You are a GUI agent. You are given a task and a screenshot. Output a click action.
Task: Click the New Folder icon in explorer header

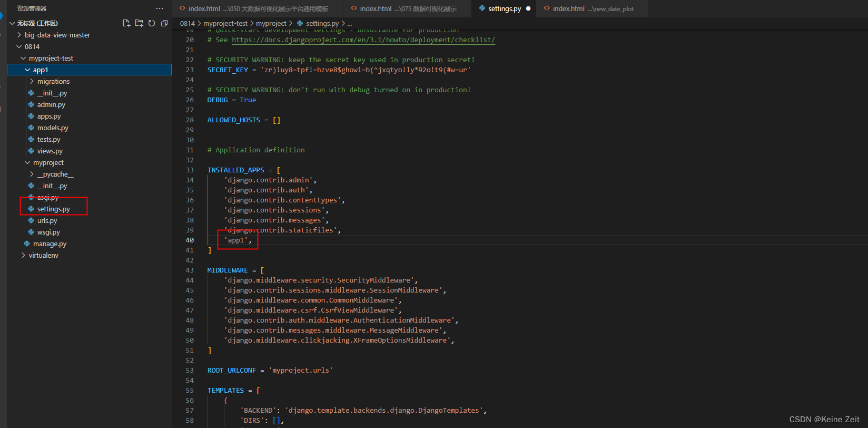139,23
